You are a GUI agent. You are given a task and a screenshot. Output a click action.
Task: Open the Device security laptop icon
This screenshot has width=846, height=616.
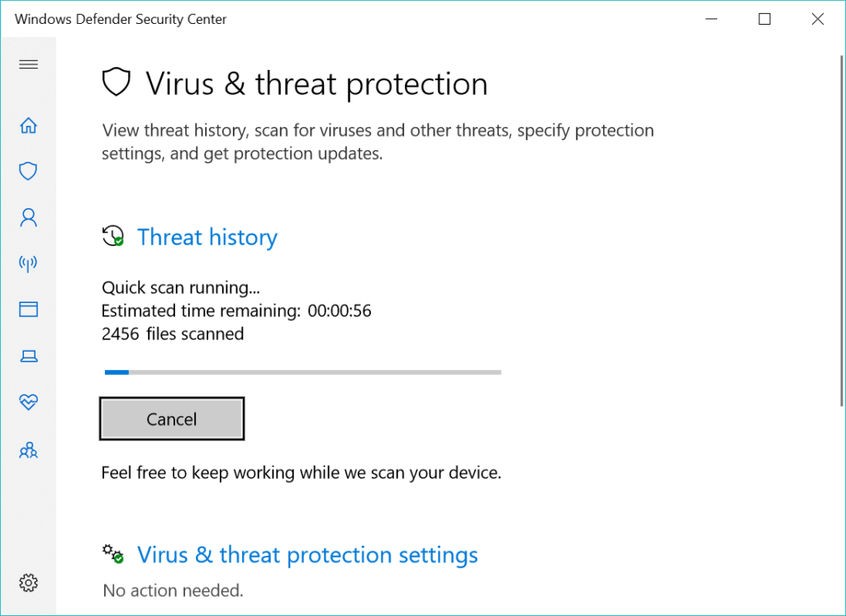click(x=29, y=356)
